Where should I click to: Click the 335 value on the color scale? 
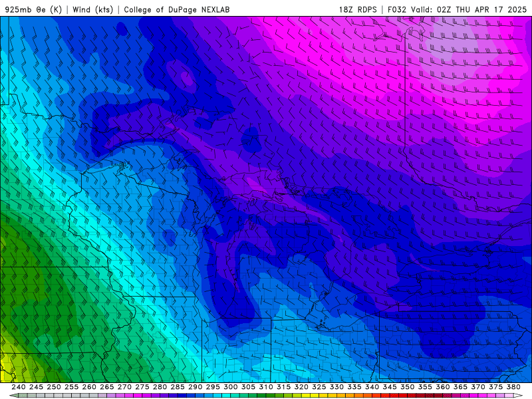pyautogui.click(x=354, y=387)
